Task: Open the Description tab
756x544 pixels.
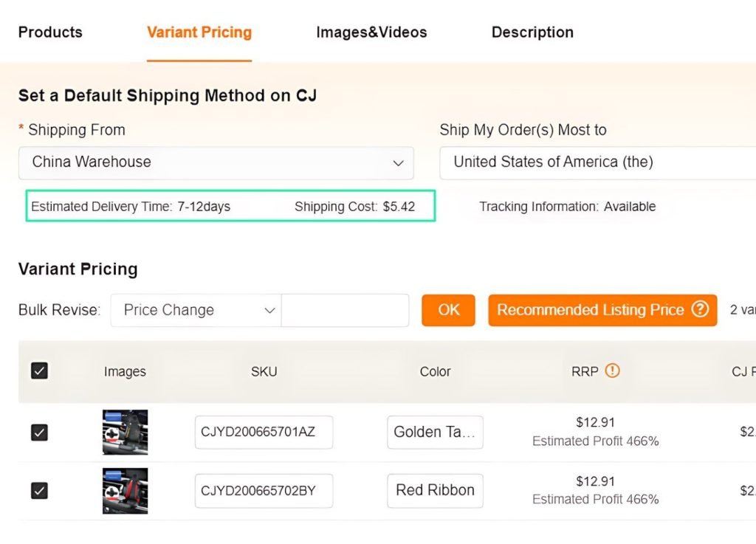Action: tap(532, 32)
